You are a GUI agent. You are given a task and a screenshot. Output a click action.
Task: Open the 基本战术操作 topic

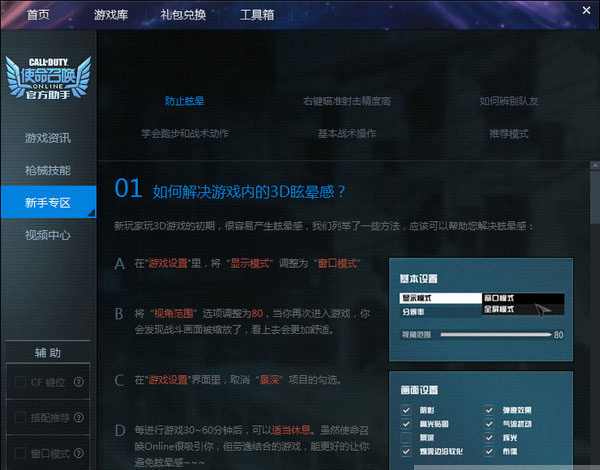(347, 134)
